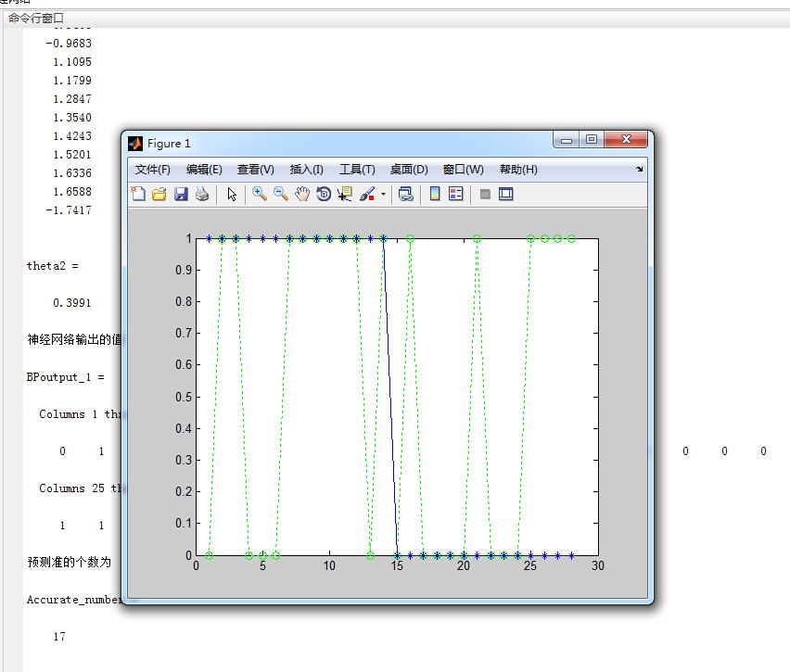
Task: Open the brush color dropdown arrow
Action: click(x=384, y=194)
